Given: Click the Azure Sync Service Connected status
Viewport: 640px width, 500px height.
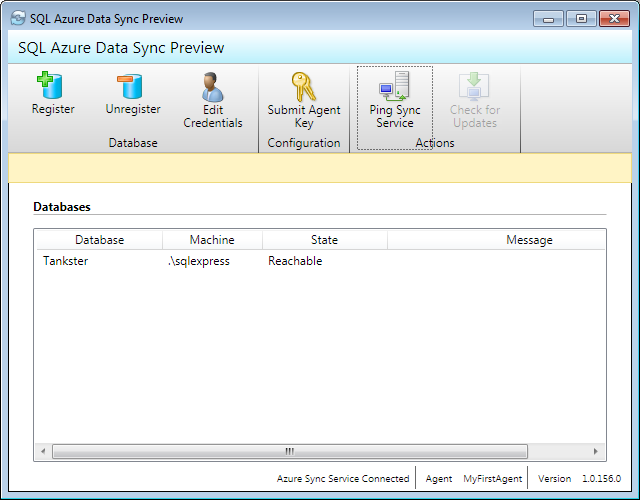Looking at the screenshot, I should coord(343,479).
